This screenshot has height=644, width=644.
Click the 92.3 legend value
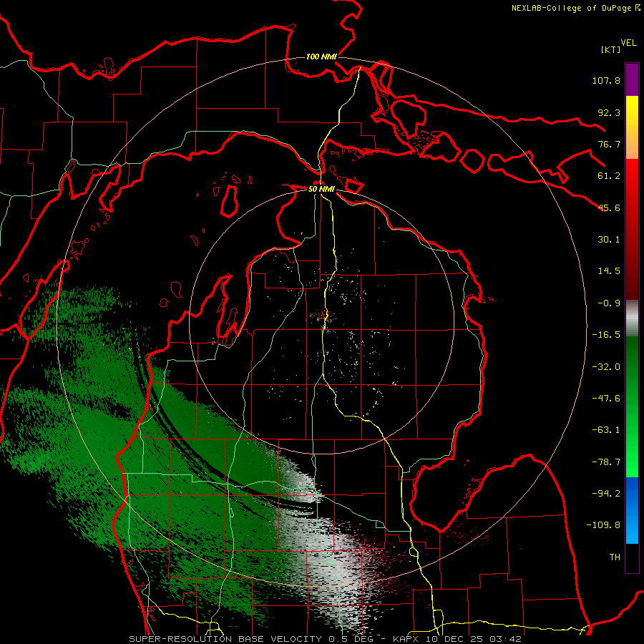[x=609, y=112]
